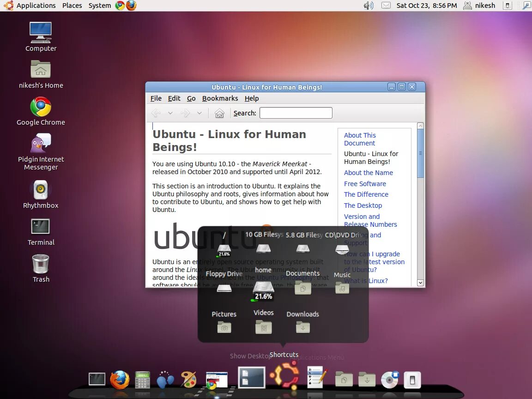Click the Forward arrow in help toolbar
Image resolution: width=532 pixels, height=399 pixels.
click(185, 113)
